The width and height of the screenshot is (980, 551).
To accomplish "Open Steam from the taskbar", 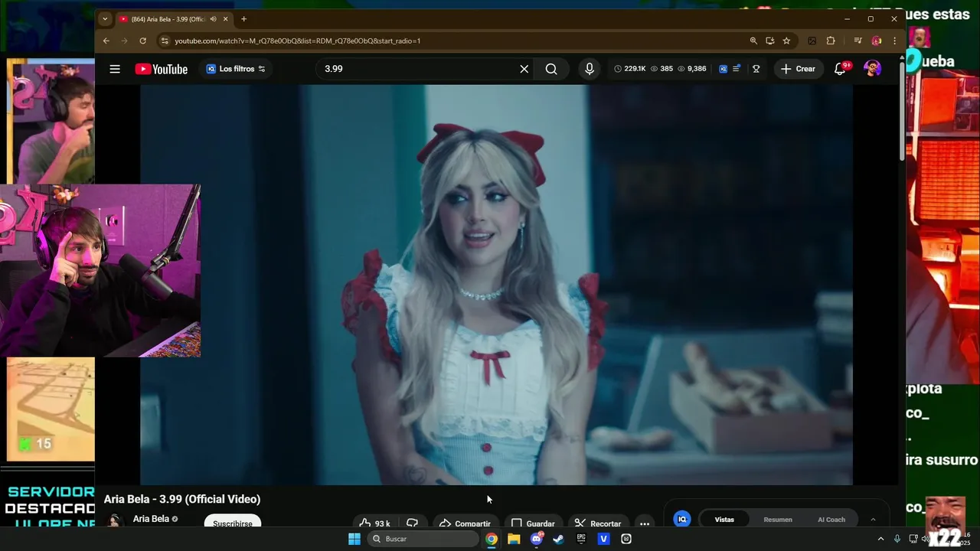I will pos(559,539).
